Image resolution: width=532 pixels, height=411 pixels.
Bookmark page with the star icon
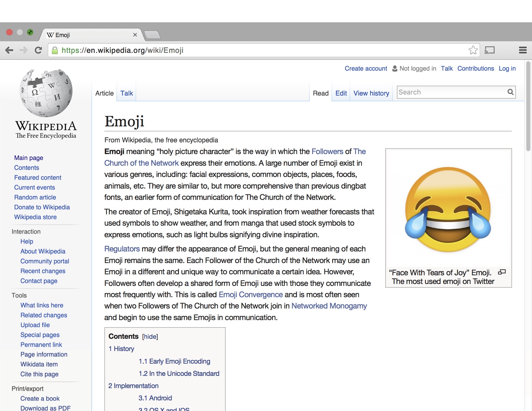[473, 50]
